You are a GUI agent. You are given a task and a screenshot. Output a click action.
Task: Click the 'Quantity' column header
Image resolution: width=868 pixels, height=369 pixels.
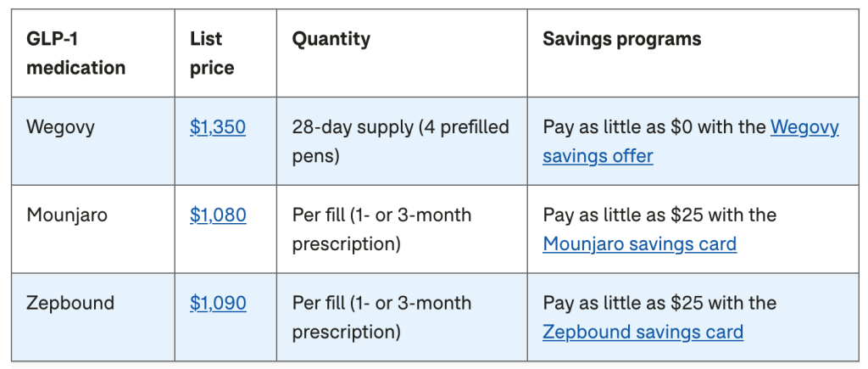click(x=331, y=39)
